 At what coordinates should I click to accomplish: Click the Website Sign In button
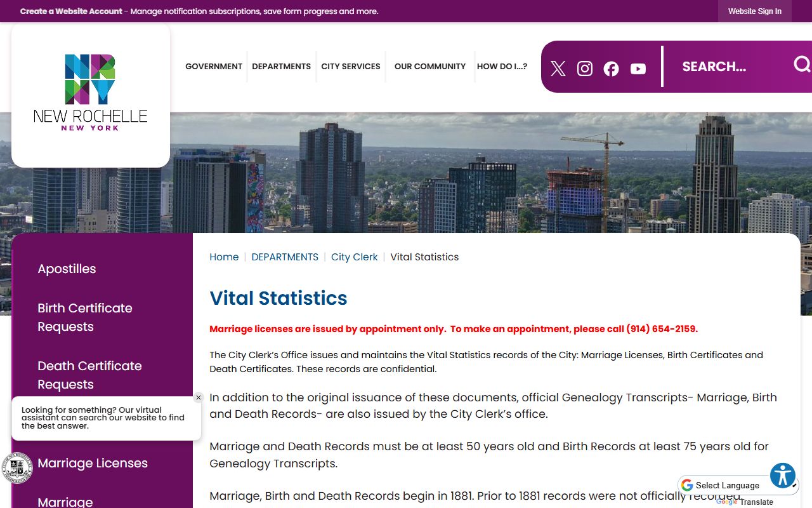click(x=755, y=11)
